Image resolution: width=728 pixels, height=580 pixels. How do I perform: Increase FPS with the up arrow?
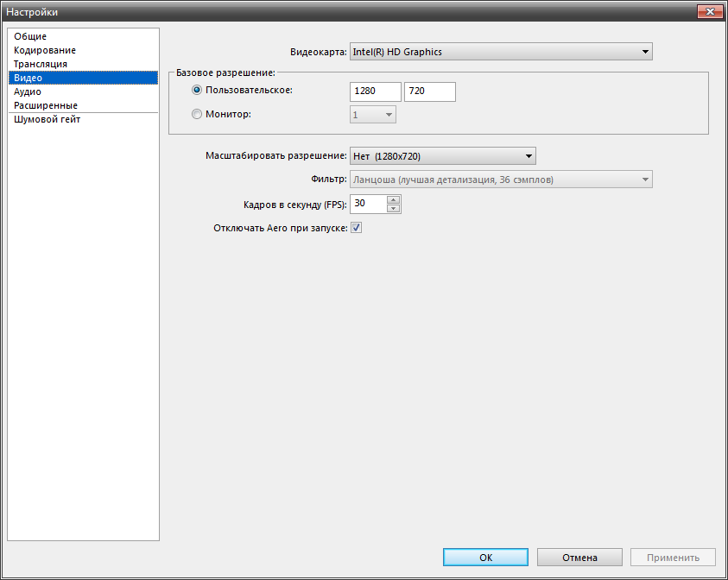(394, 200)
